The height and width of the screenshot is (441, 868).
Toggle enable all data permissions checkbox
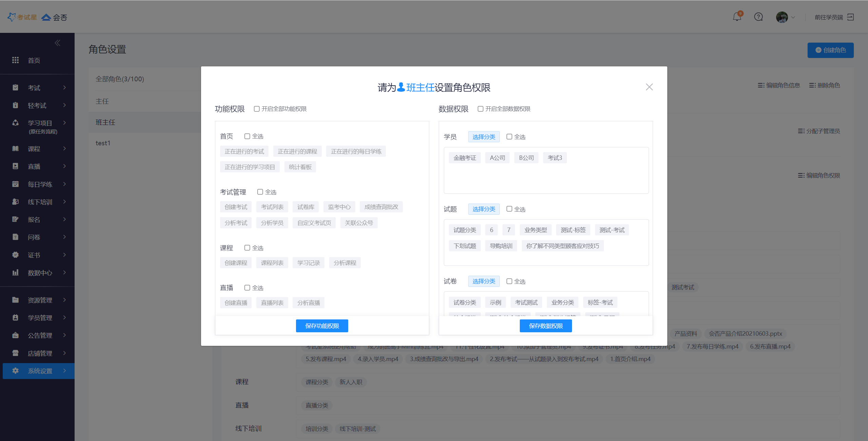coord(480,109)
